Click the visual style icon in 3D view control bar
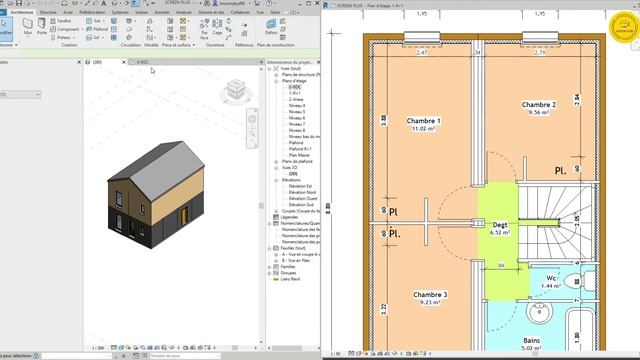The width and height of the screenshot is (640, 360). tap(121, 348)
